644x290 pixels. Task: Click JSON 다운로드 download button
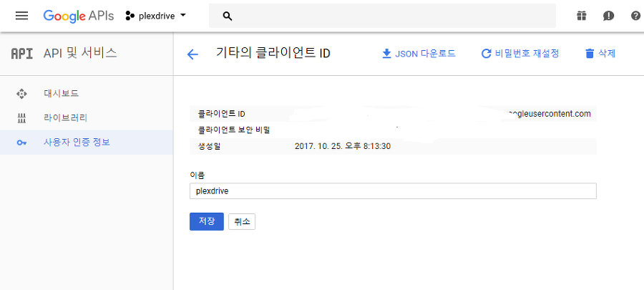[419, 54]
